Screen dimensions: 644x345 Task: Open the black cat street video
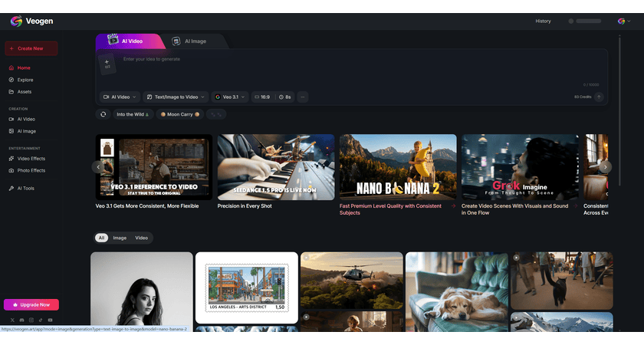(x=562, y=281)
